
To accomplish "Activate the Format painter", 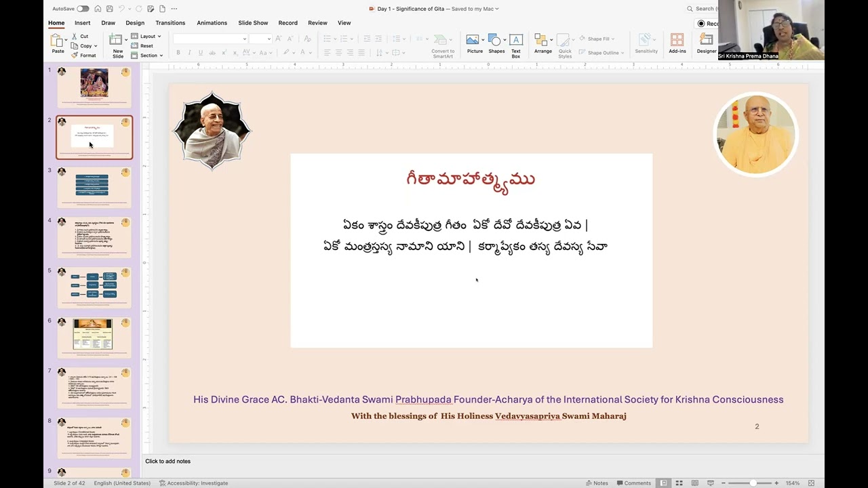I will pyautogui.click(x=83, y=56).
